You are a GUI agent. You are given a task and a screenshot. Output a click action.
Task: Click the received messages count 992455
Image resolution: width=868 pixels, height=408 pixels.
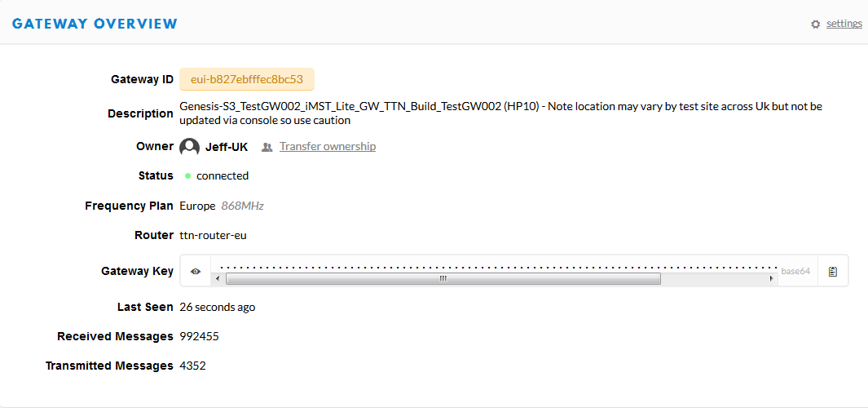(200, 336)
